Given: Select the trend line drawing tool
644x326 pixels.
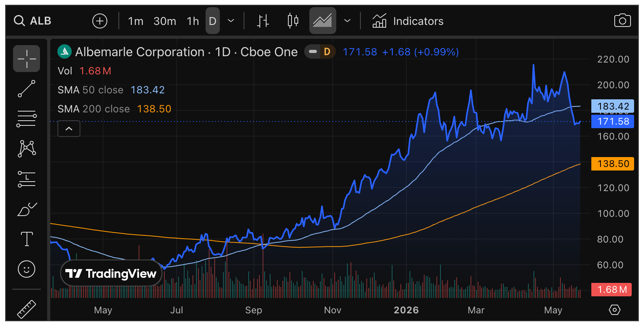Looking at the screenshot, I should click(x=27, y=89).
